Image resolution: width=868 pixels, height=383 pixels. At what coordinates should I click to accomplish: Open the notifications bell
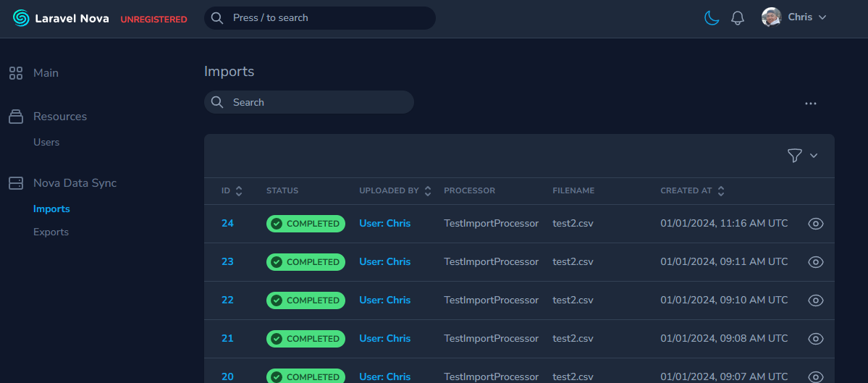(x=738, y=18)
